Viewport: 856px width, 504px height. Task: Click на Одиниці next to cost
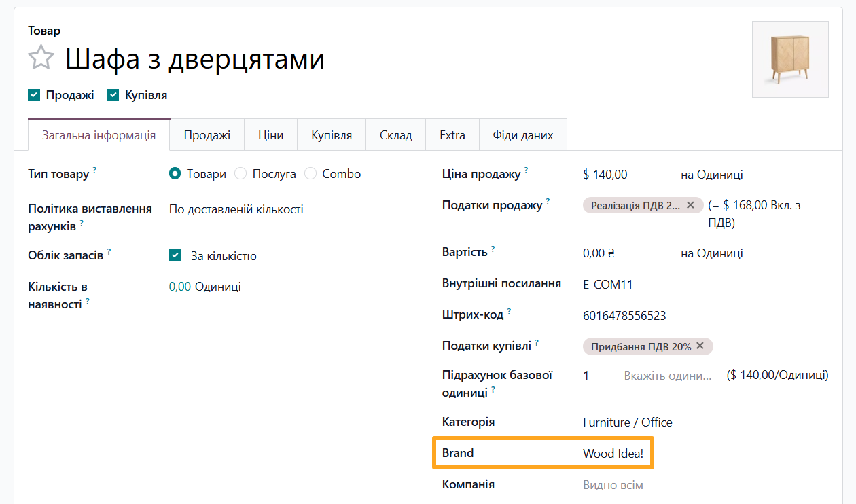tap(712, 253)
